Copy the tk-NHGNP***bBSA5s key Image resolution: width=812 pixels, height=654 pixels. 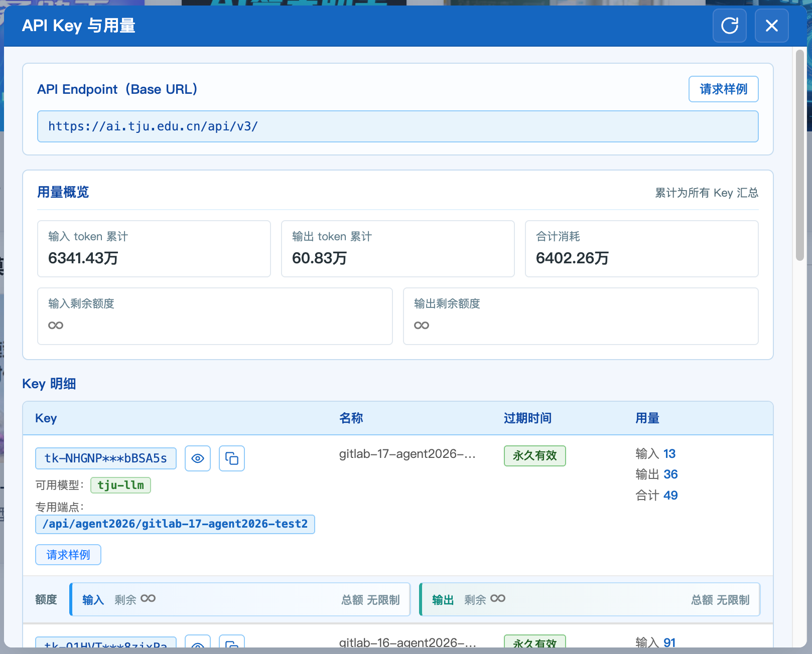point(232,458)
